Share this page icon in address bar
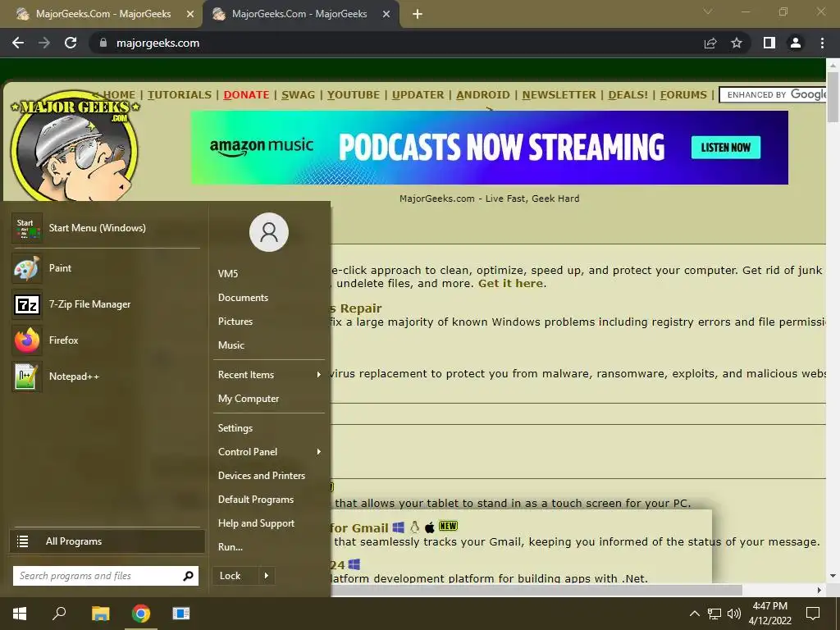The height and width of the screenshot is (630, 840). (710, 43)
